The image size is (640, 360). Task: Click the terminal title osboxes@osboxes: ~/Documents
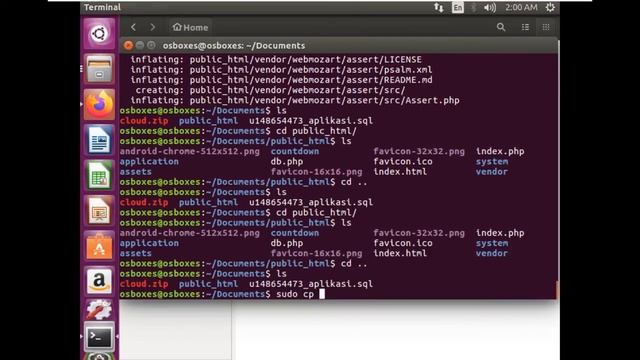tap(234, 46)
